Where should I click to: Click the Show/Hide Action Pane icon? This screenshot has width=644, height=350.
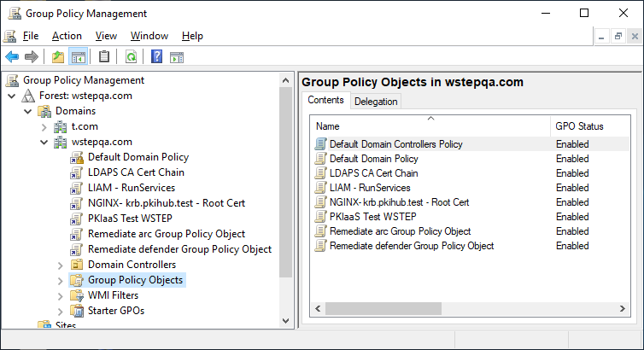pos(177,57)
